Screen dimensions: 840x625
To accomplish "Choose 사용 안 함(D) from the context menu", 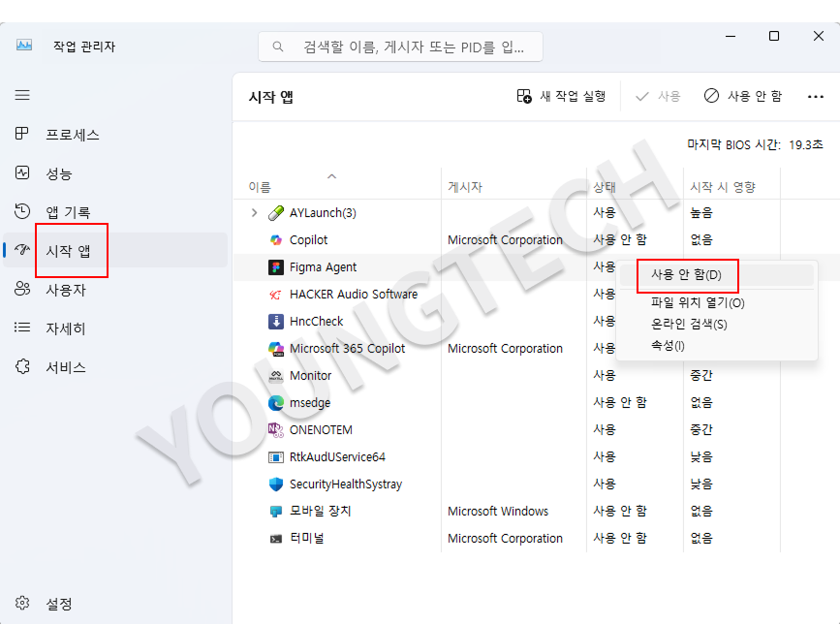I will click(687, 276).
